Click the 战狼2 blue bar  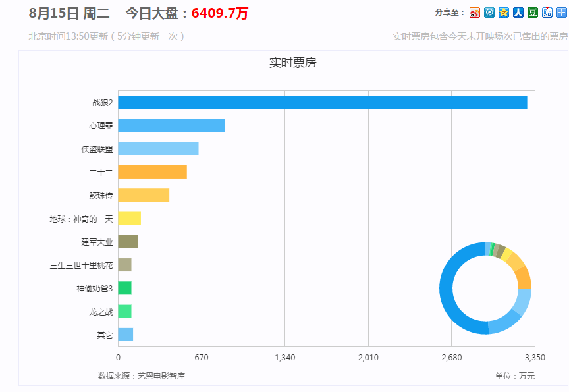[x=323, y=103]
